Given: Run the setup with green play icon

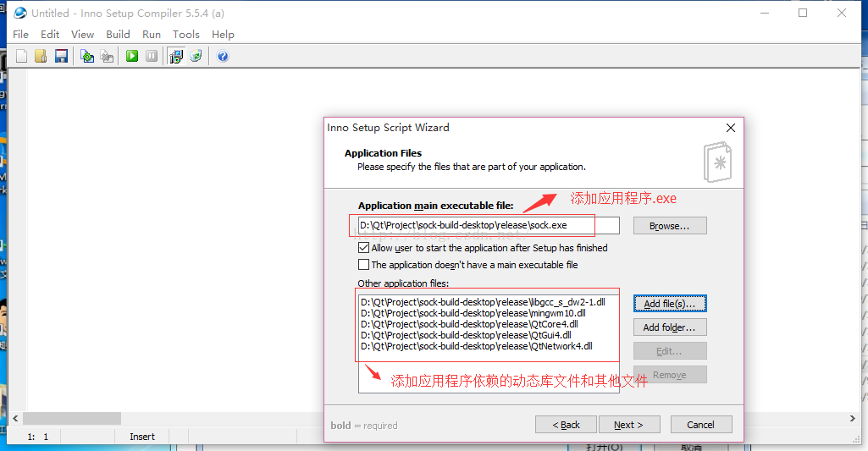Looking at the screenshot, I should (132, 56).
